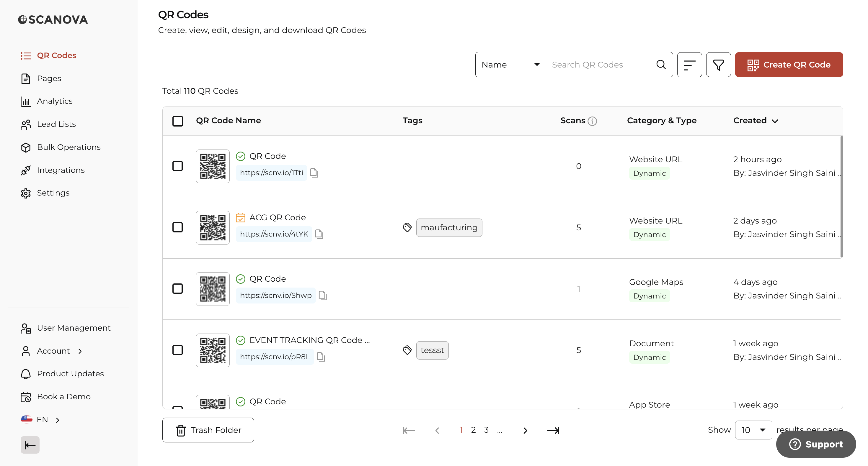868x466 pixels.
Task: Copy the https://scnv.io/1Tti link
Action: click(314, 173)
